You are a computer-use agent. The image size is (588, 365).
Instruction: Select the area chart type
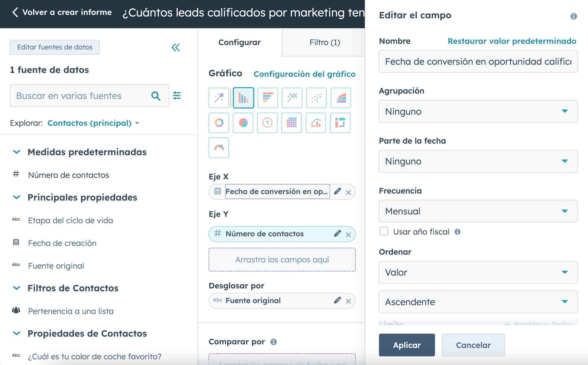click(x=341, y=98)
